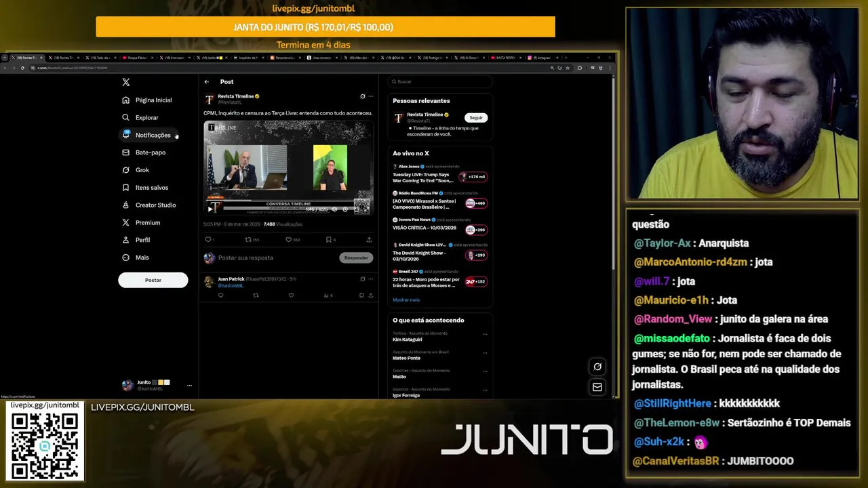
Task: Open floating messages envelope button
Action: [597, 387]
